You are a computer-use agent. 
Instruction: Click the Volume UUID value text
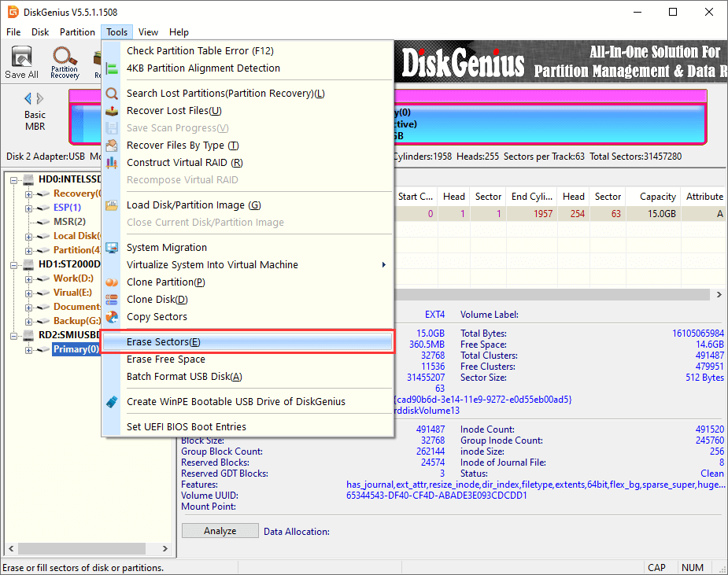coord(437,496)
